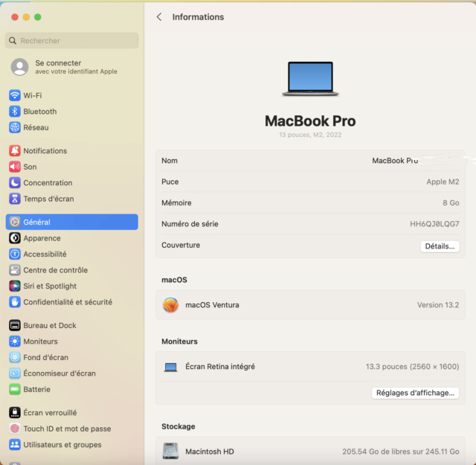Click the Numéro de série label
The image size is (476, 465).
190,224
